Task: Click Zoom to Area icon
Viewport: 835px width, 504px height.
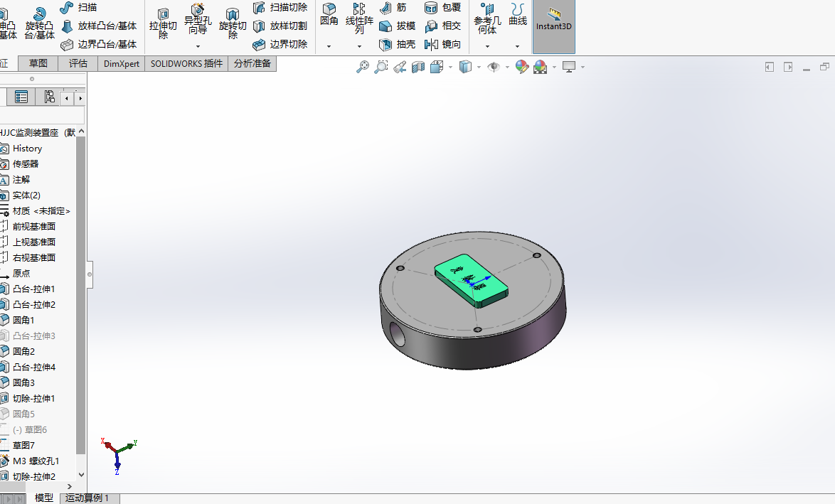Action: click(381, 67)
